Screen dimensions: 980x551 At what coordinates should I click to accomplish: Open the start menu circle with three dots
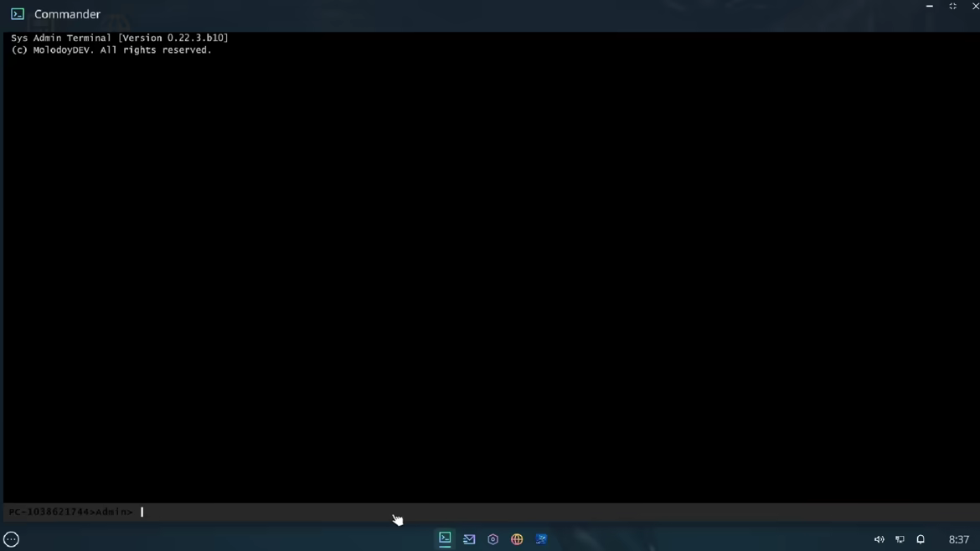(11, 539)
